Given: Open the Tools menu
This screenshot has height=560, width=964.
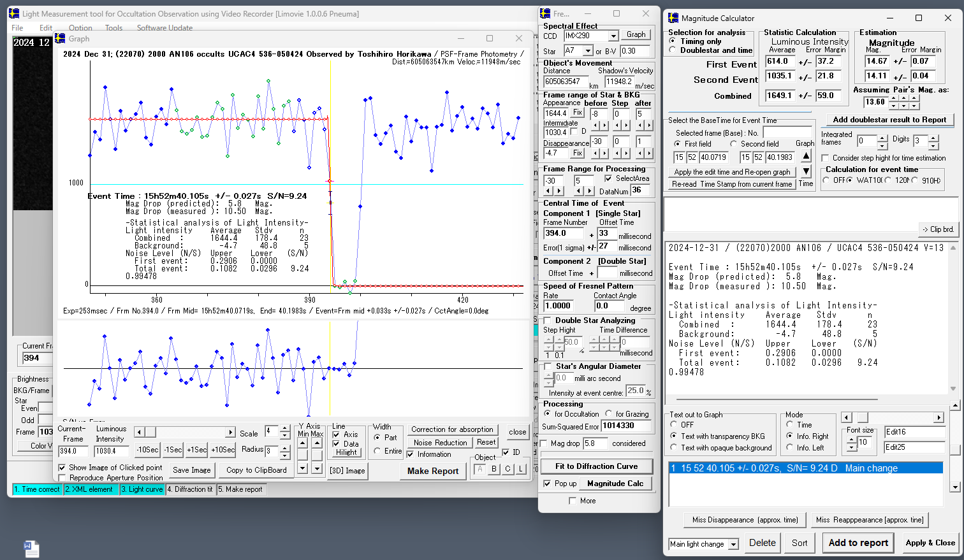Looking at the screenshot, I should (x=113, y=28).
